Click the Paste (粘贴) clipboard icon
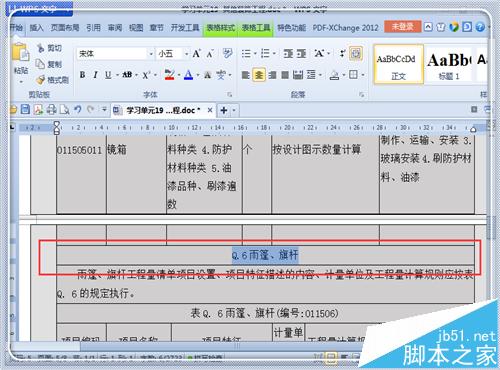 point(21,53)
